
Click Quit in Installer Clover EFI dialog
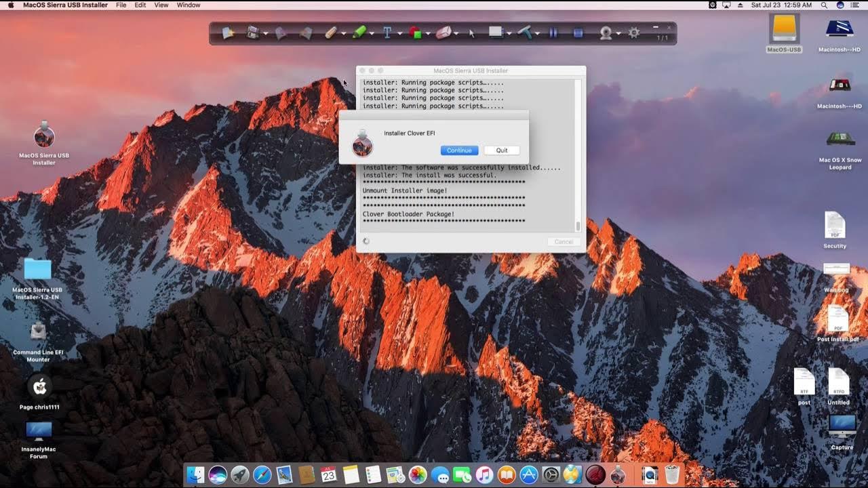coord(502,150)
